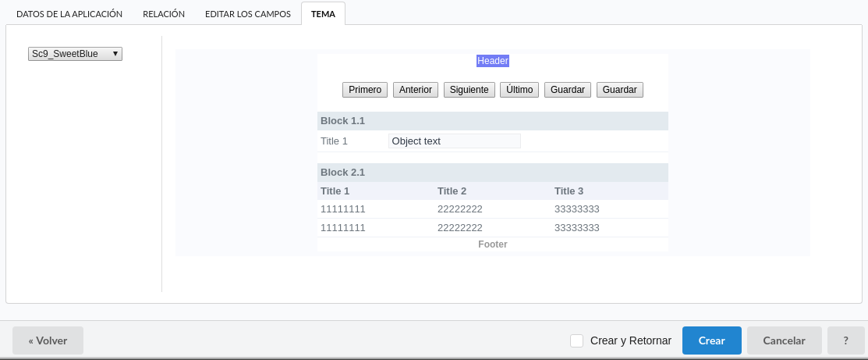Click the Guardar button beside Último
868x360 pixels.
(x=567, y=90)
